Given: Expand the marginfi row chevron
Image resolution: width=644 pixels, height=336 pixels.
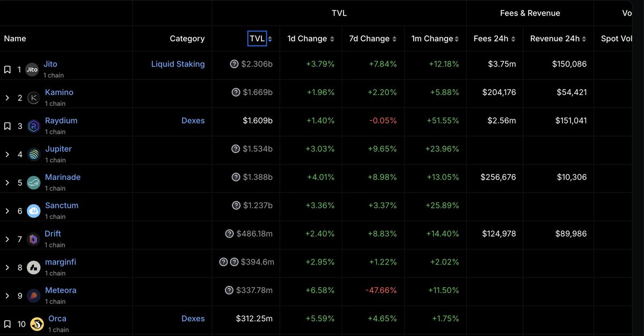Looking at the screenshot, I should pyautogui.click(x=8, y=267).
